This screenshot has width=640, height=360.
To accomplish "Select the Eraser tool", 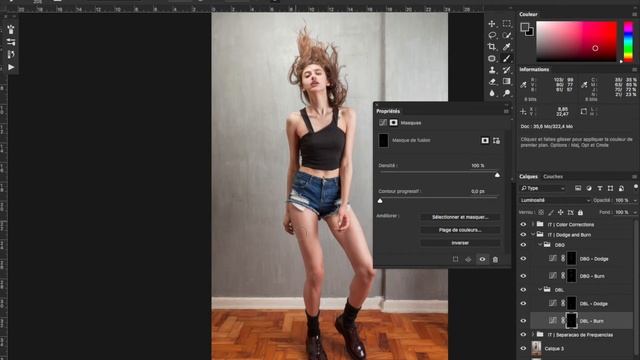I will [492, 82].
